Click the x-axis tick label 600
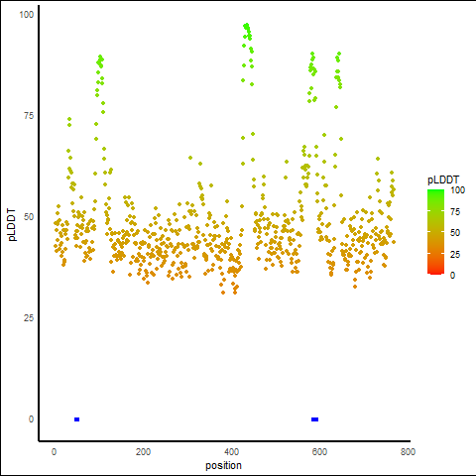 click(x=319, y=452)
